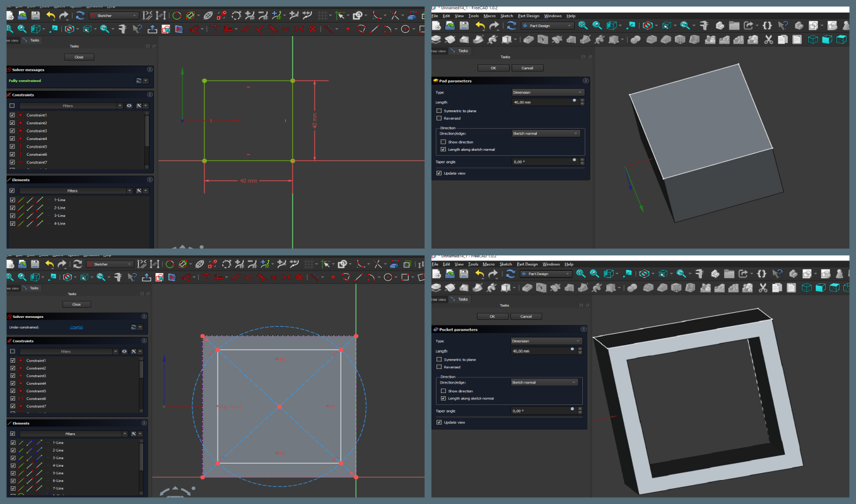Viewport: 856px width, 504px height.
Task: Click Fit all zoom icon in Pocket parameters window
Action: [x=580, y=274]
